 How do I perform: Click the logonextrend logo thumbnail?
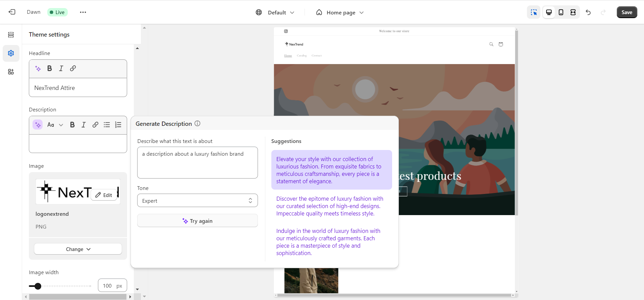pyautogui.click(x=78, y=192)
